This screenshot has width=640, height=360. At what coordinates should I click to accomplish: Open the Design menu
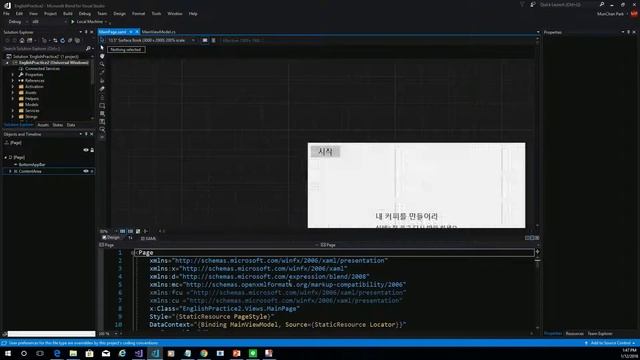point(119,13)
